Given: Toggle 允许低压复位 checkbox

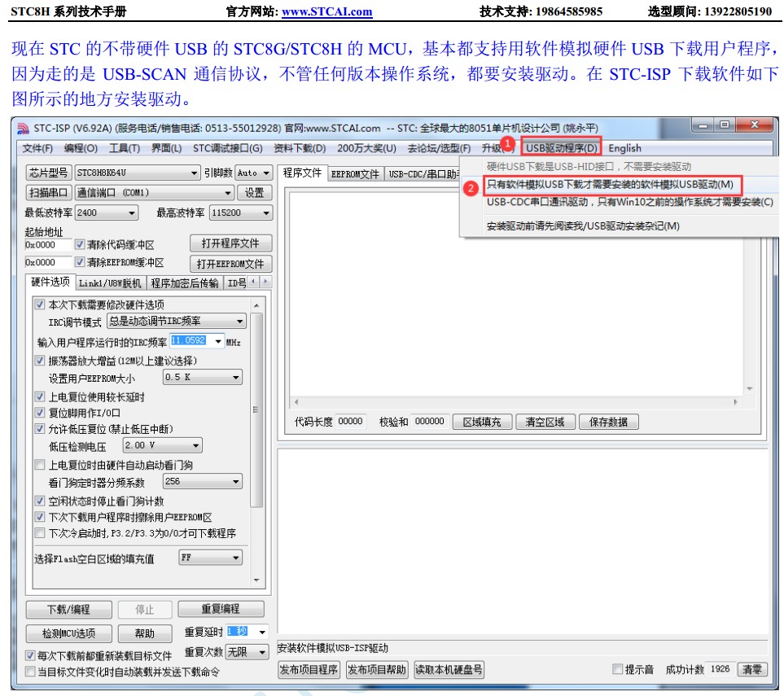Looking at the screenshot, I should (40, 429).
